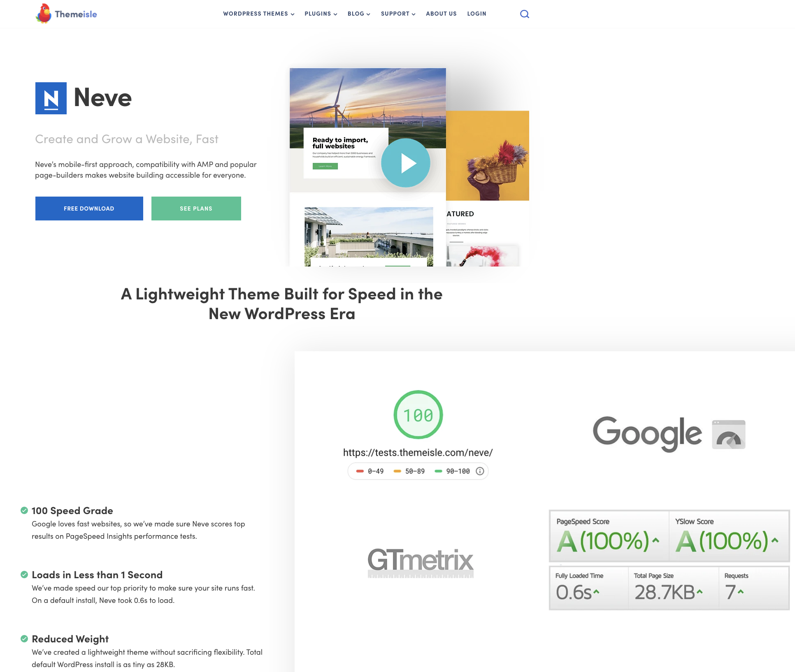
Task: Click the '100 Speed Grade' heading
Action: pos(72,511)
